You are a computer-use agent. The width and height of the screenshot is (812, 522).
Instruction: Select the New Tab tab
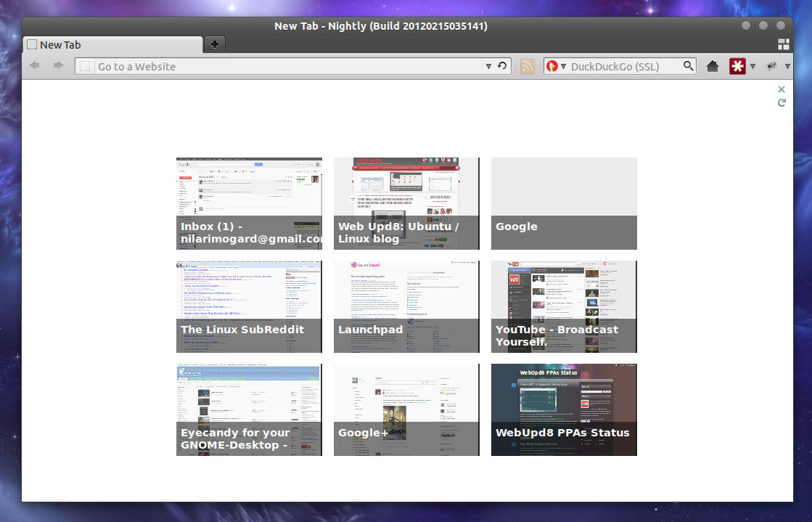coord(112,44)
